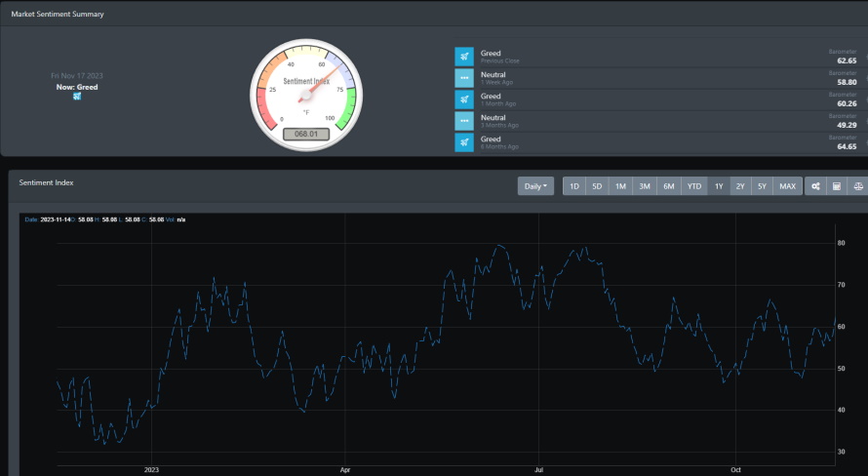868x476 pixels.
Task: Click barometer value 49.29
Action: pos(847,126)
